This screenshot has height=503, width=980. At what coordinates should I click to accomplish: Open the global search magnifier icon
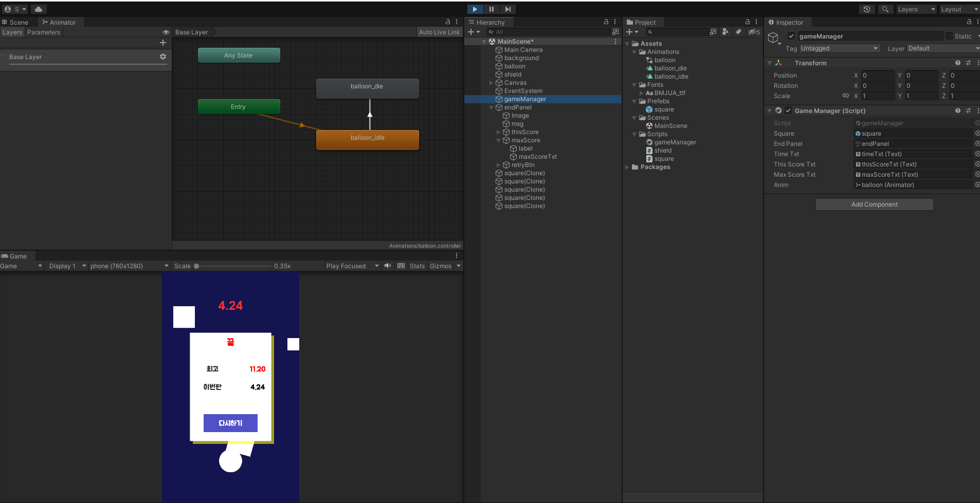[x=885, y=9]
